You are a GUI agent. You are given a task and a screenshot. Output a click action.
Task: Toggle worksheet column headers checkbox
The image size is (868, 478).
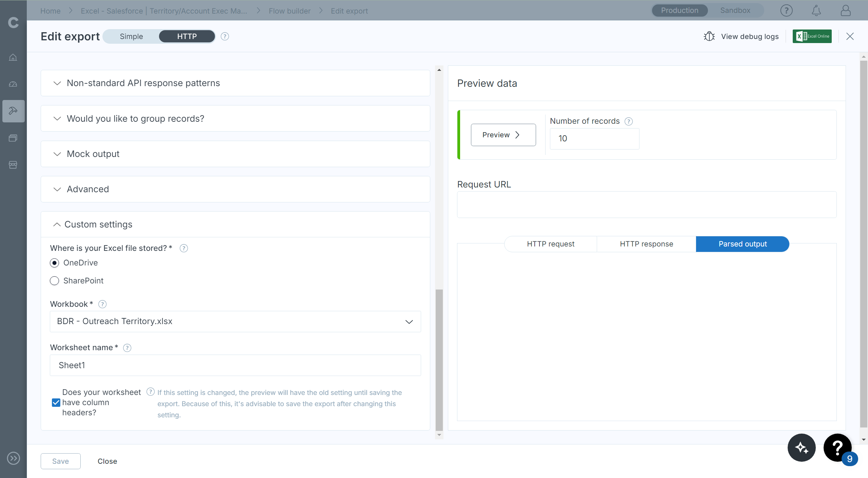tap(56, 402)
